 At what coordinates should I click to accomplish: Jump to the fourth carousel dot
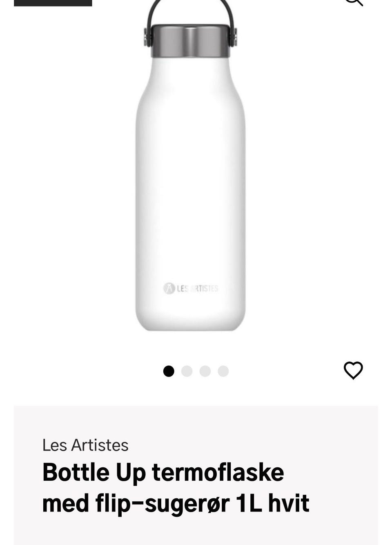(x=223, y=371)
